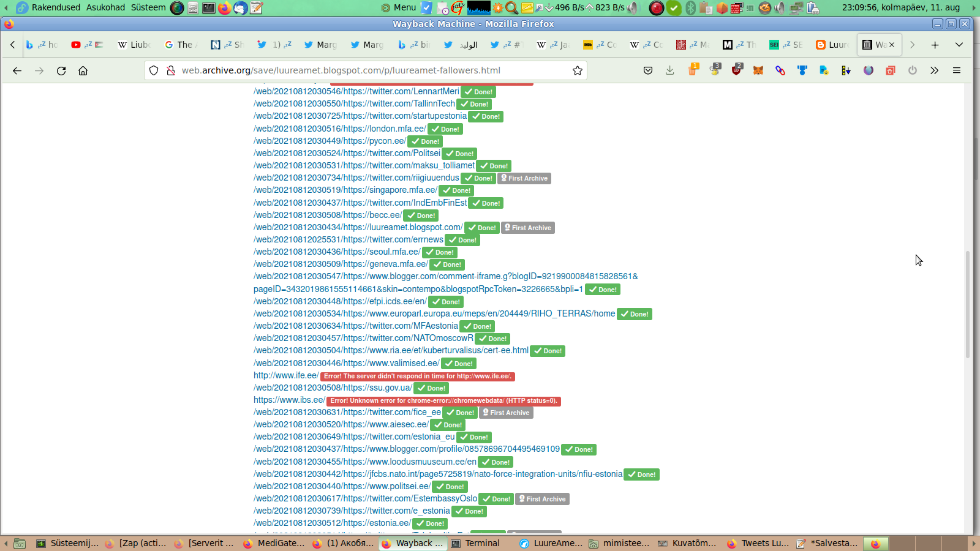Reload the current Wayback Machine page

61,70
